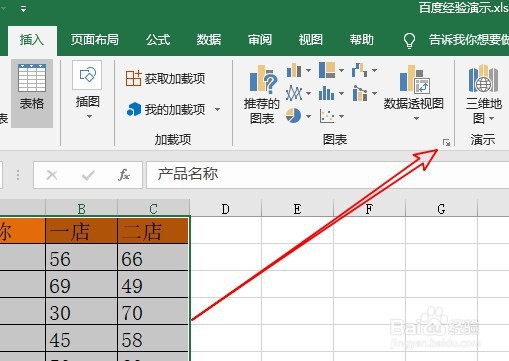Select header cell 一店
Image resolution: width=509 pixels, height=361 pixels.
click(81, 231)
